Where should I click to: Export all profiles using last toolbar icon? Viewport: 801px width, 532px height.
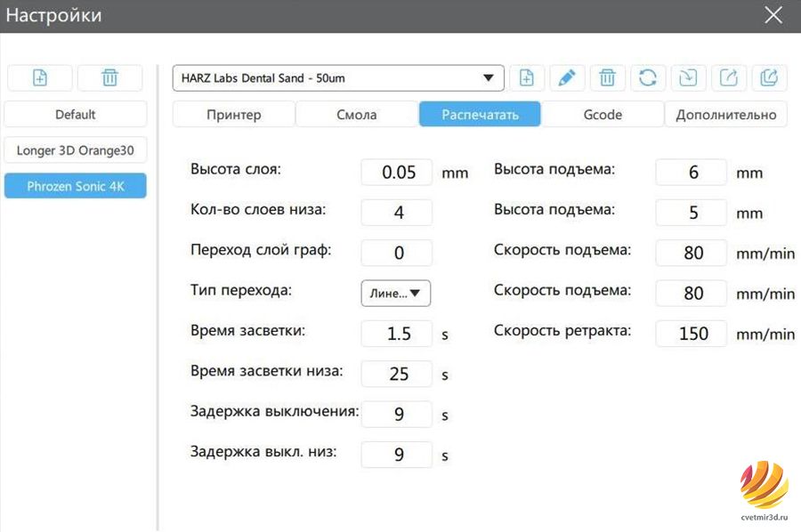(x=769, y=78)
